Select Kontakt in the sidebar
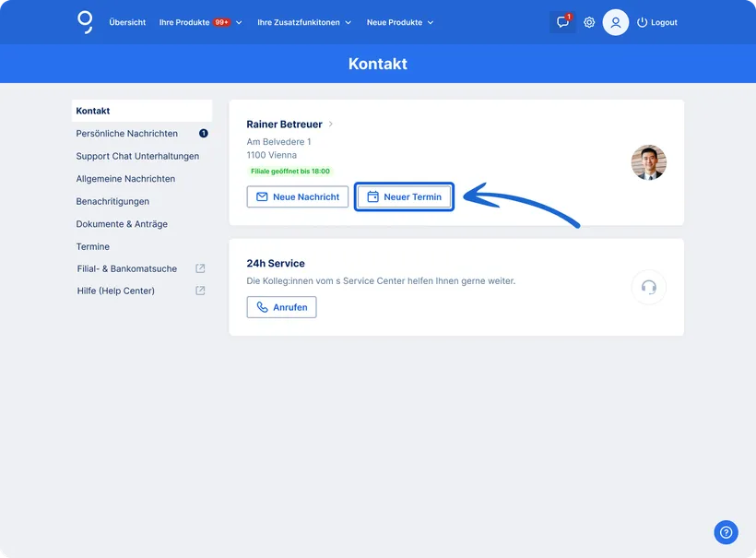 (142, 111)
